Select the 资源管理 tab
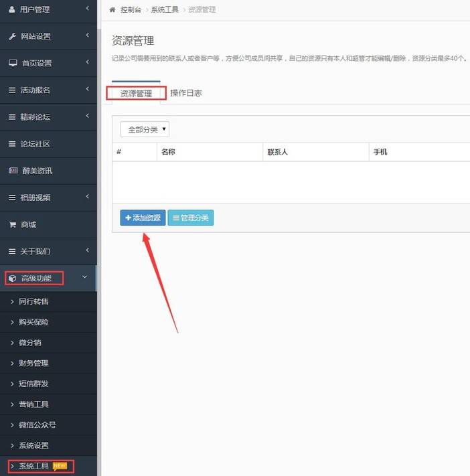 click(136, 93)
